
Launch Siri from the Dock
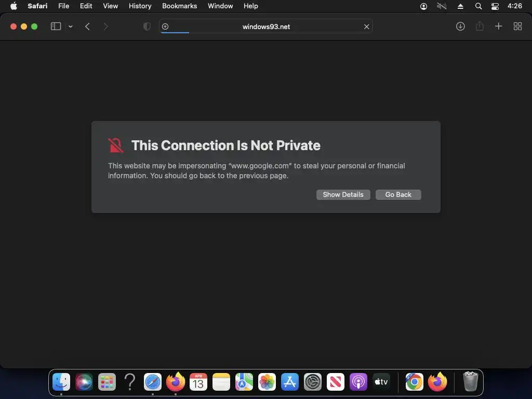[x=84, y=382]
